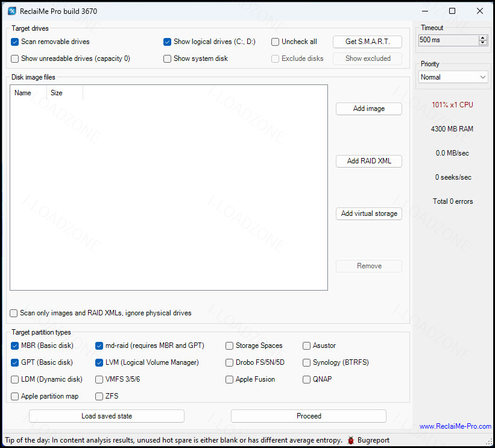Click the Tip of the day text
The height and width of the screenshot is (448, 495).
pos(174,440)
